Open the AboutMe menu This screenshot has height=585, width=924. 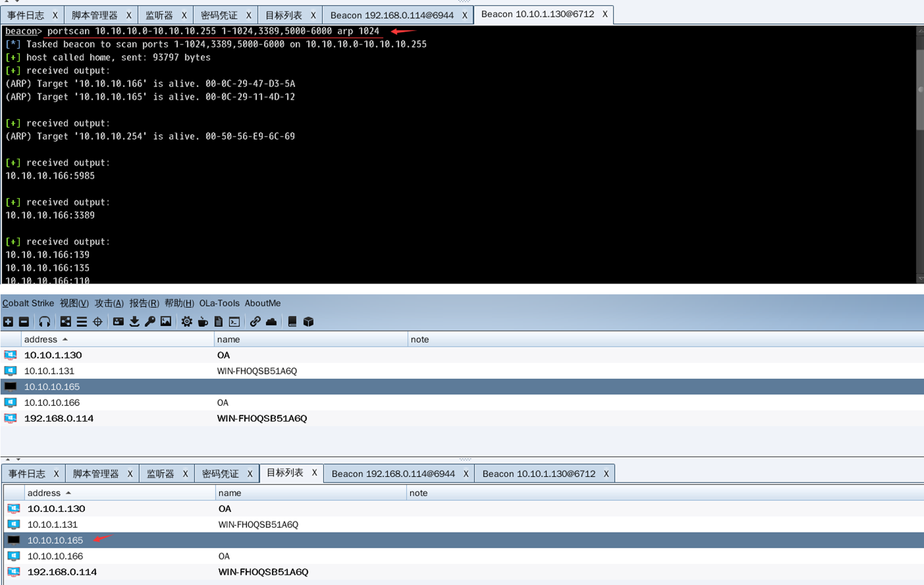[263, 303]
